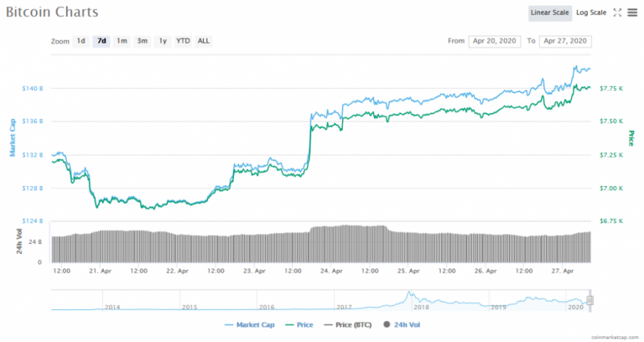Viewport: 644px width, 342px height.
Task: Click the 21. Apr x-axis label
Action: tap(100, 271)
